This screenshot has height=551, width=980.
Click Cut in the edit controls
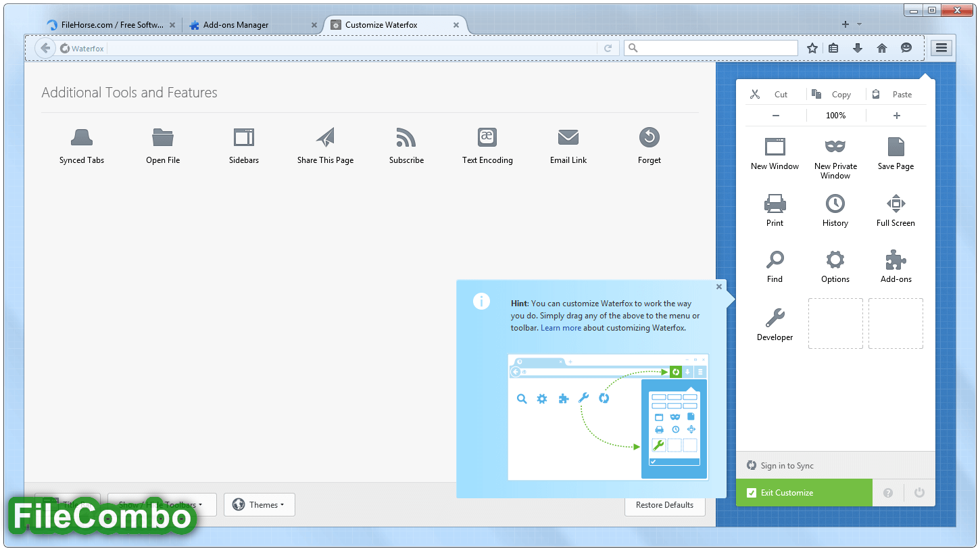775,95
